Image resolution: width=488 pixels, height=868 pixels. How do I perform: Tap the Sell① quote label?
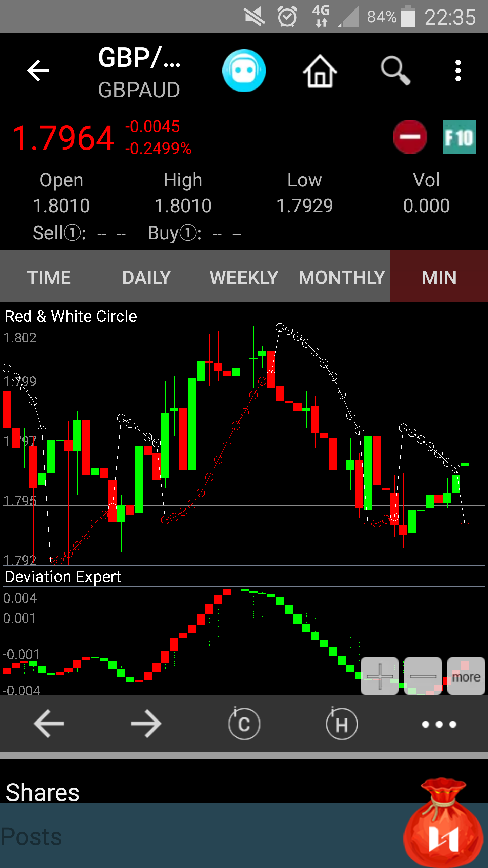60,233
